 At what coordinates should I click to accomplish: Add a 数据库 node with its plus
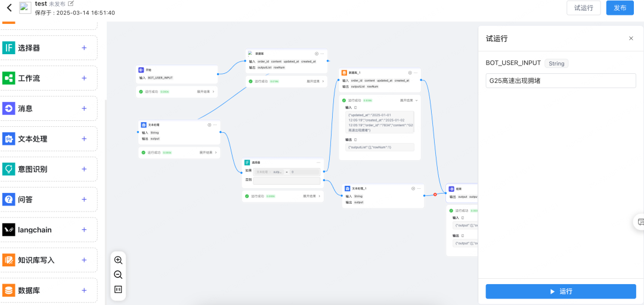84,291
